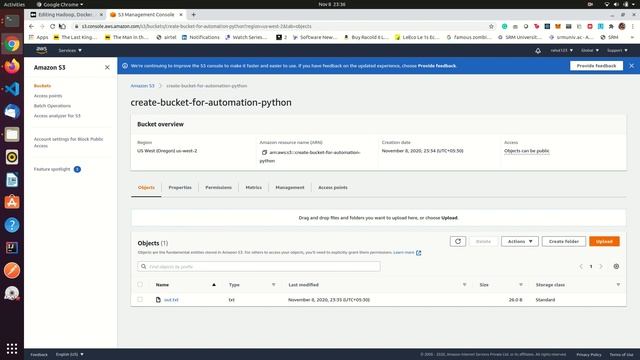Select the Objects tab
Screen dimensions: 640x360
pos(146,187)
